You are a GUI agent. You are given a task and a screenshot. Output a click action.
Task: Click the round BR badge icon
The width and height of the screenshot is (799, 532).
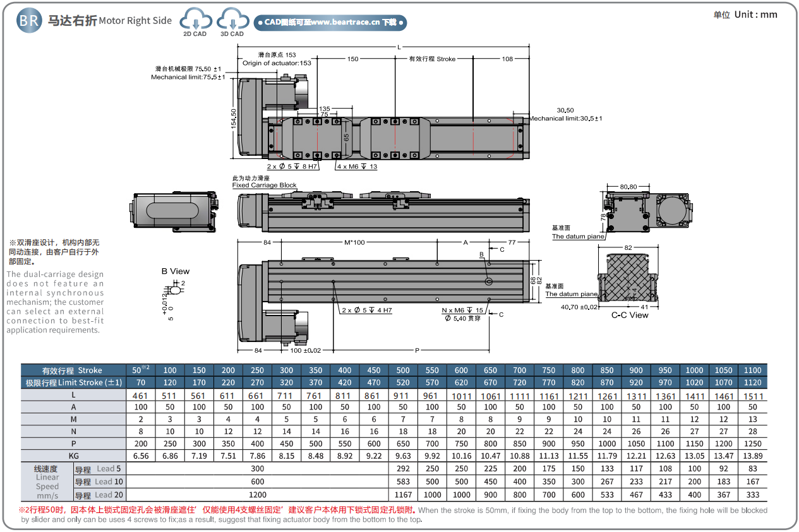29,20
